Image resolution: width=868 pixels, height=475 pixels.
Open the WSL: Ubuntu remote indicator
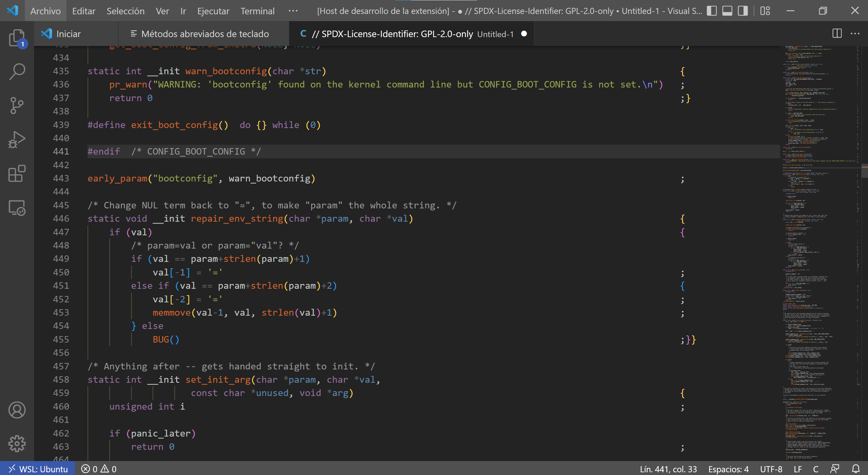tap(37, 469)
